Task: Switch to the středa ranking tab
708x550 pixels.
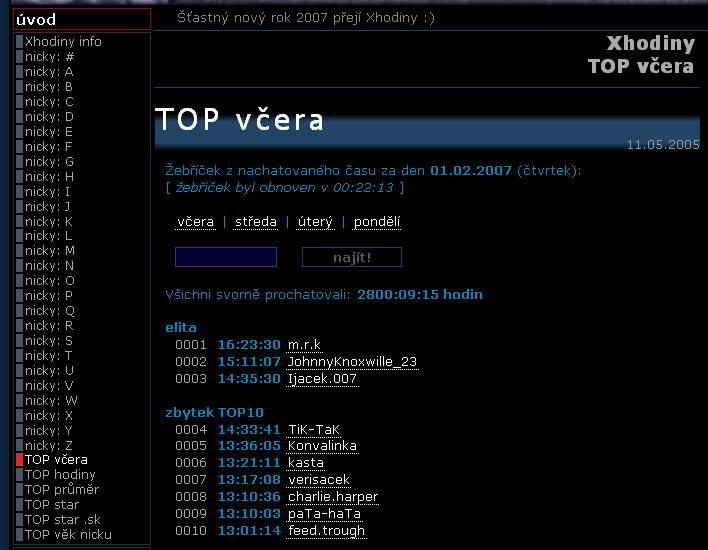Action: (x=256, y=222)
